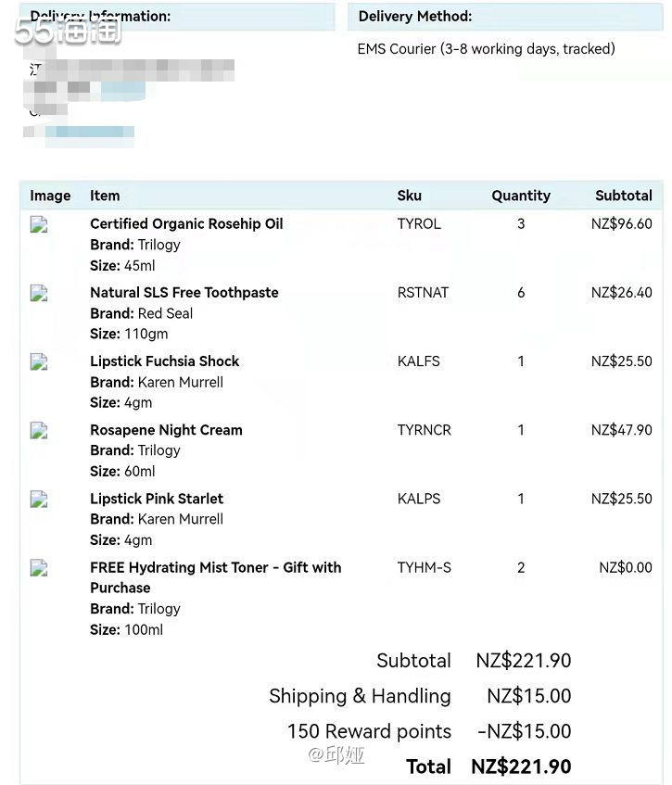The width and height of the screenshot is (672, 785).
Task: Click the TYROL sku code
Action: pyautogui.click(x=419, y=224)
